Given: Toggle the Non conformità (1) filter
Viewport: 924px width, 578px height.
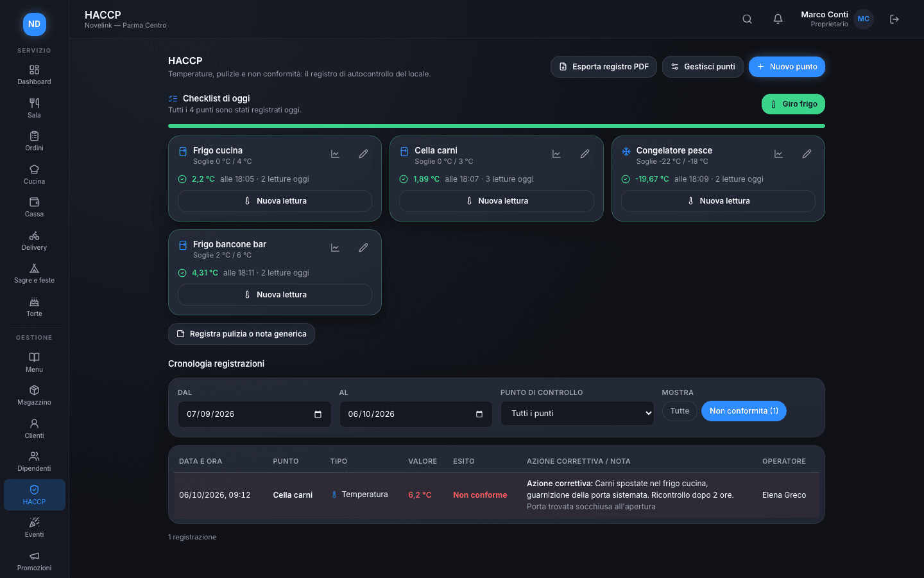Looking at the screenshot, I should (x=744, y=411).
